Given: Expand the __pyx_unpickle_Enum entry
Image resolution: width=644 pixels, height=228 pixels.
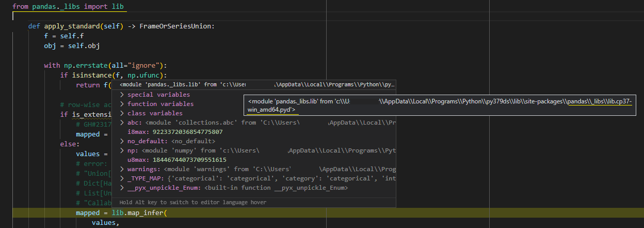Looking at the screenshot, I should coord(122,188).
